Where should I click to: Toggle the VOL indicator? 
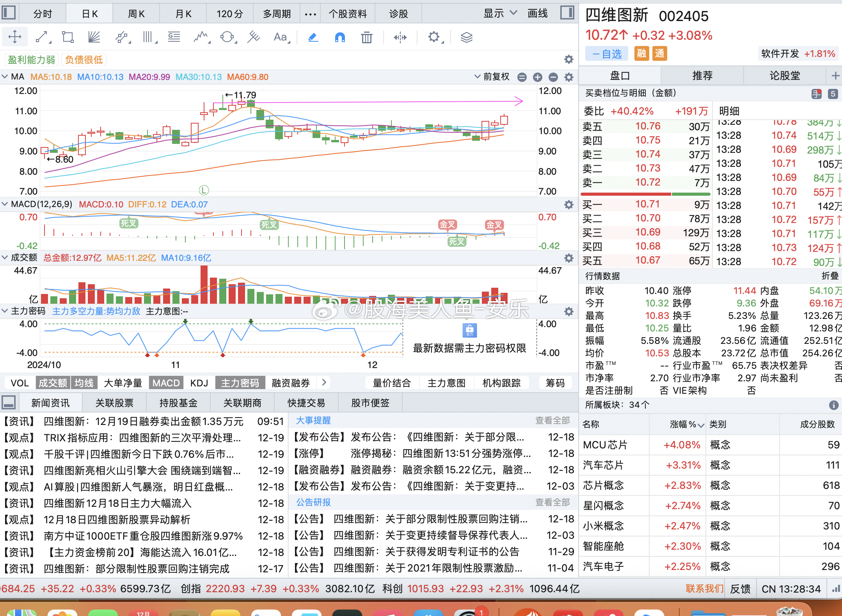click(x=20, y=383)
